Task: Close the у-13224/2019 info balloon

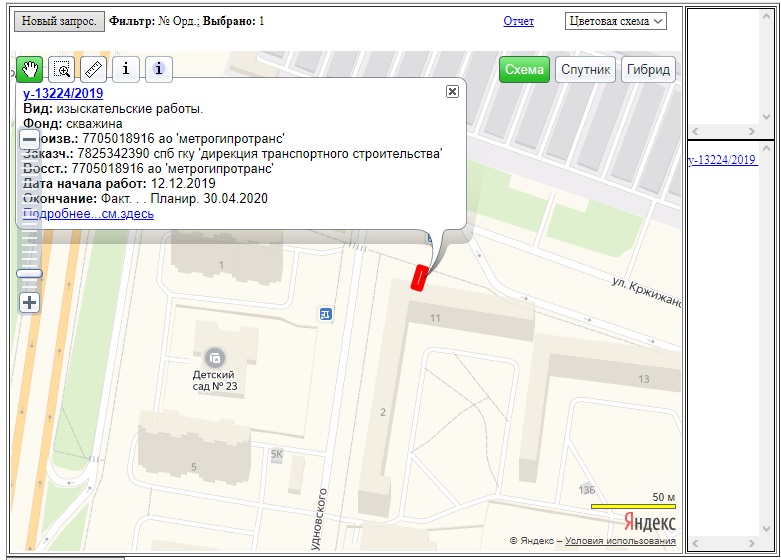Action: (452, 91)
